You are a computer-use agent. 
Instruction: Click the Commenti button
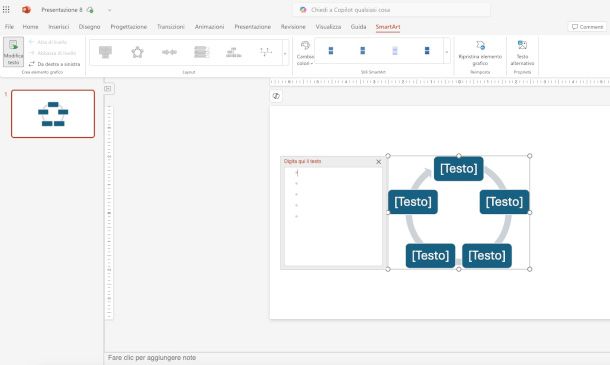pyautogui.click(x=587, y=27)
